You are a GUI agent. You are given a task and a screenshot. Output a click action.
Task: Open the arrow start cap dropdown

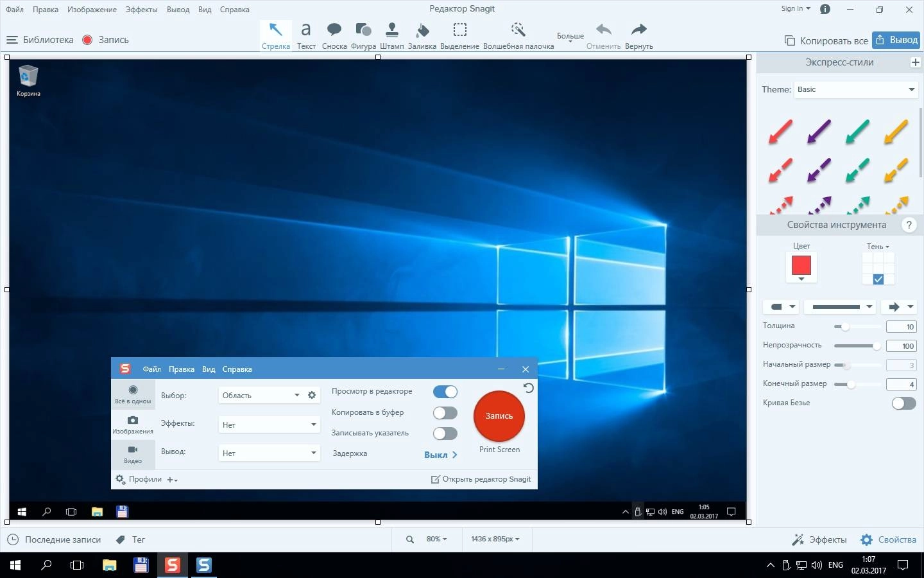781,307
